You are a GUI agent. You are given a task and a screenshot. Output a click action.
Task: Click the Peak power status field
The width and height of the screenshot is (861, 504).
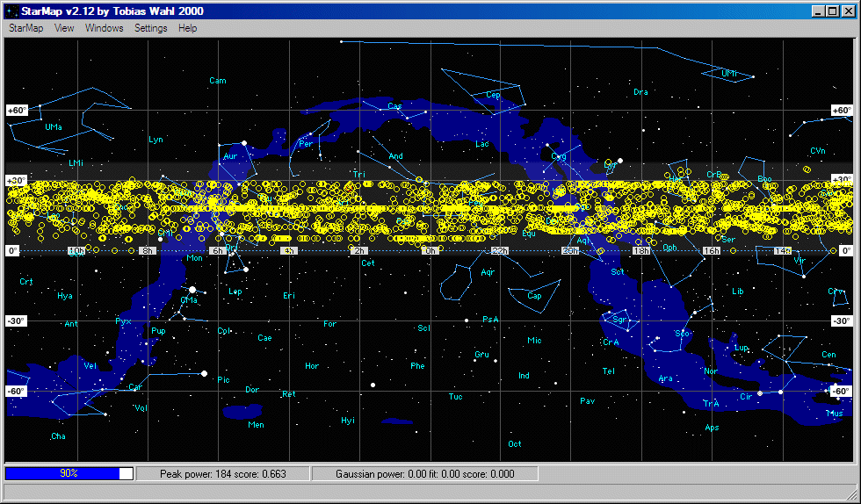223,473
